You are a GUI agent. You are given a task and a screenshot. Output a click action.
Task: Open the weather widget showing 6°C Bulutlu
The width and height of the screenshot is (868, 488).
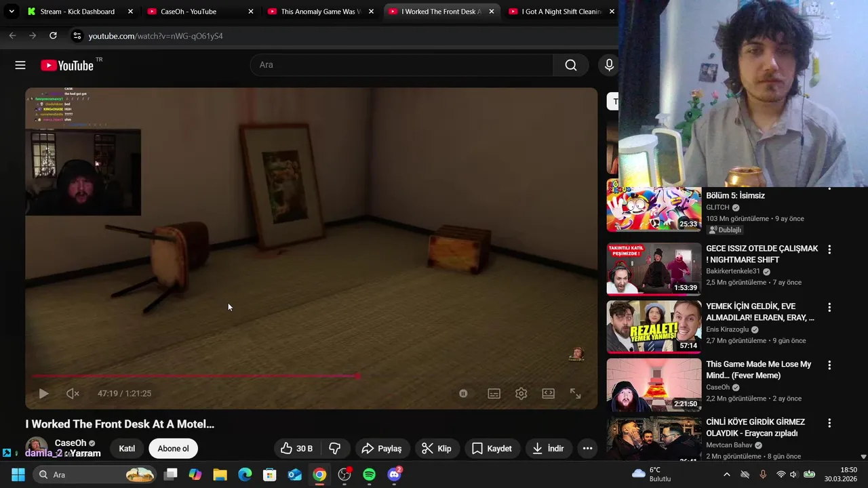click(651, 474)
